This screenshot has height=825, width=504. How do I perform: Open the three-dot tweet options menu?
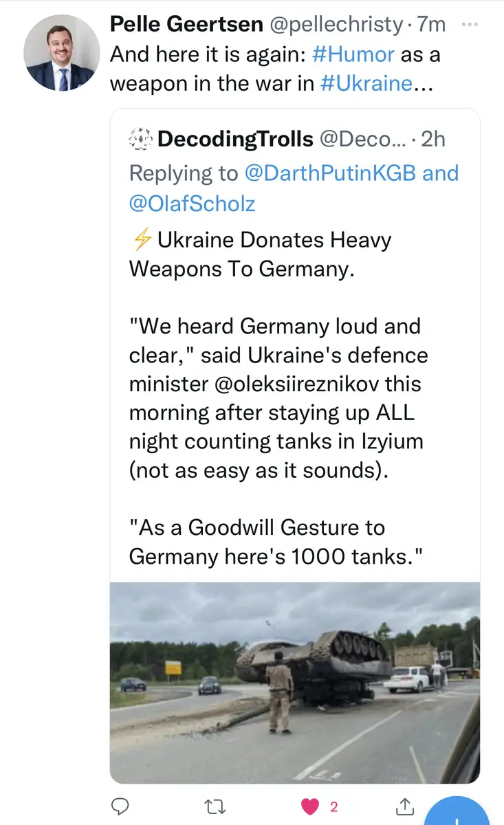coord(470,24)
